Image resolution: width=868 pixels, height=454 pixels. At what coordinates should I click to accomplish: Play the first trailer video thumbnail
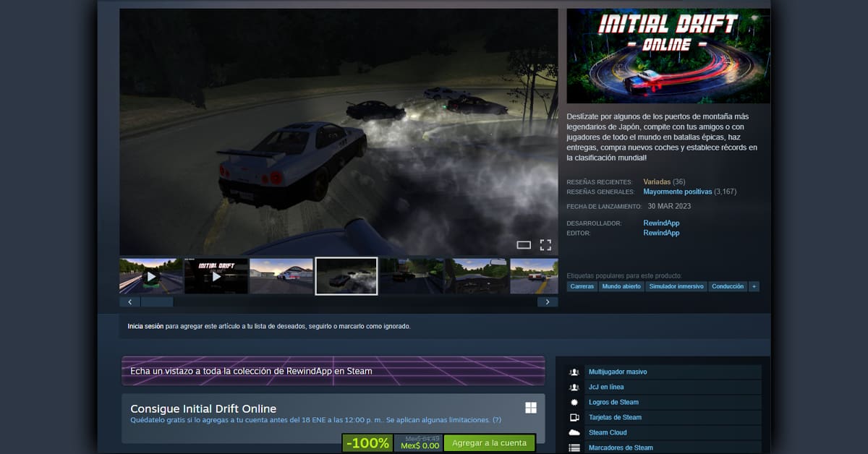tap(150, 276)
